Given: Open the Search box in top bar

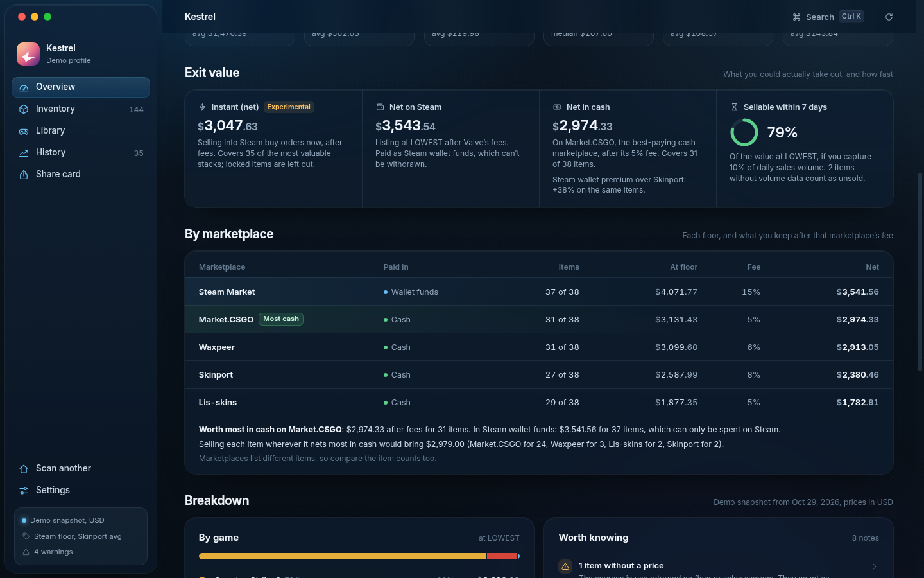Looking at the screenshot, I should pos(828,17).
